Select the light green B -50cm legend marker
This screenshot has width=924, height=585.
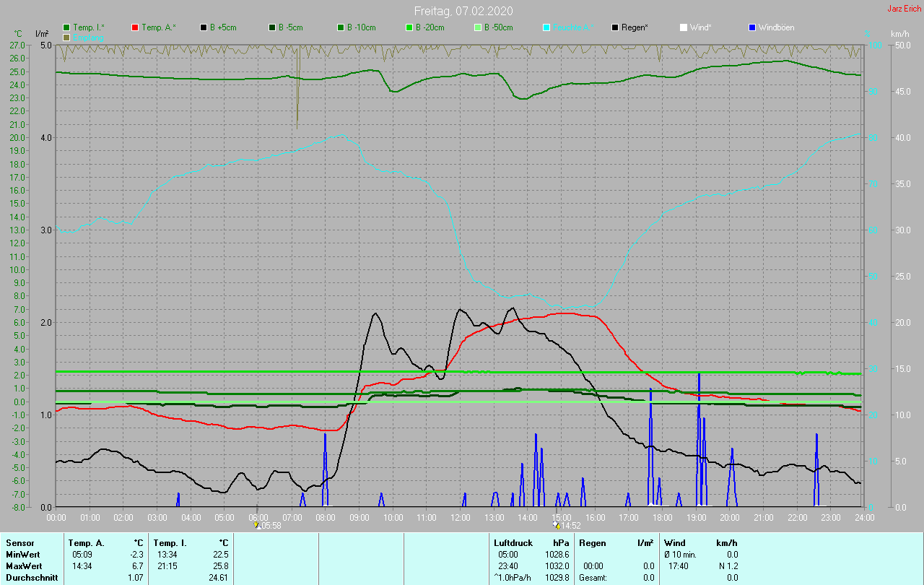click(x=478, y=27)
